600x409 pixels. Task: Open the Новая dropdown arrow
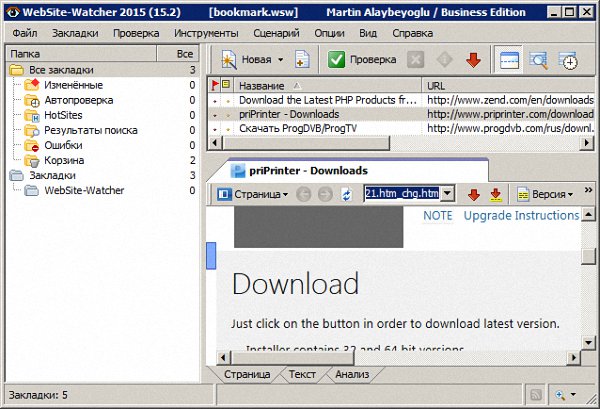[x=280, y=60]
